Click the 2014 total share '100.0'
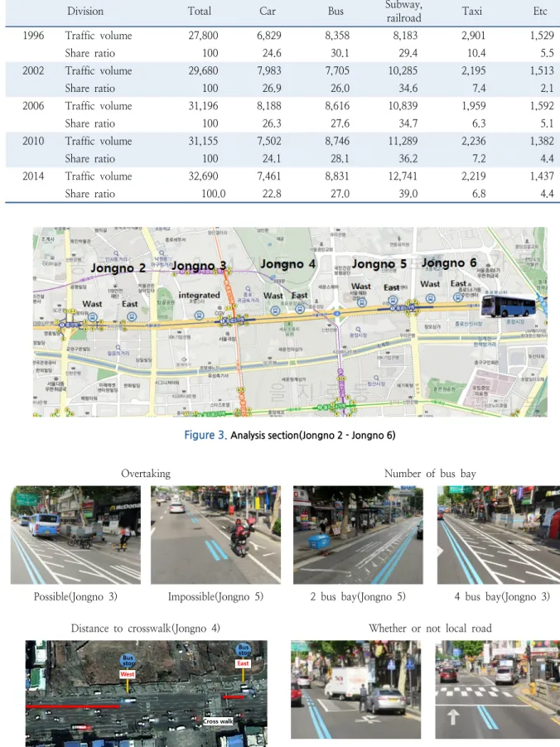Image resolution: width=560 pixels, height=747 pixels. [x=213, y=194]
